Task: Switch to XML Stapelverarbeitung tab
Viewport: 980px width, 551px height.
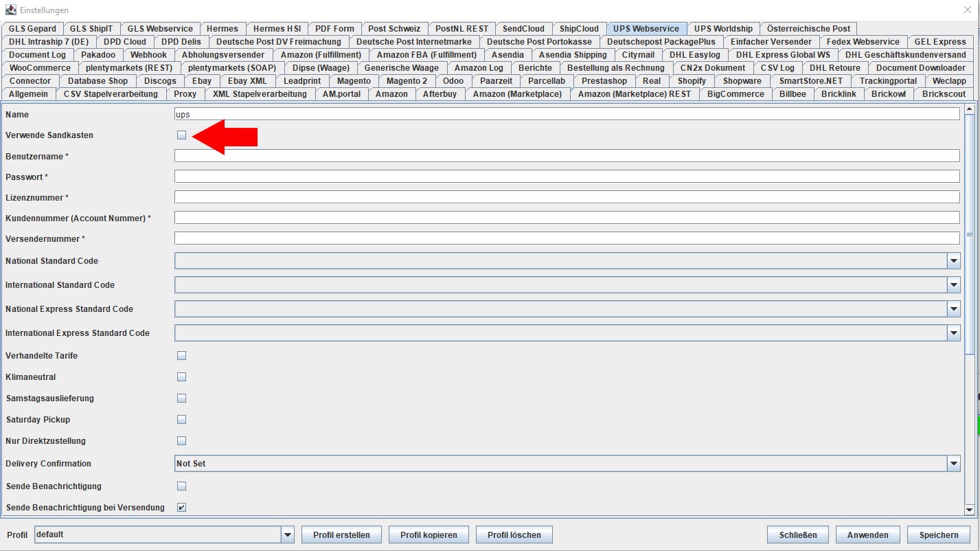Action: [260, 94]
